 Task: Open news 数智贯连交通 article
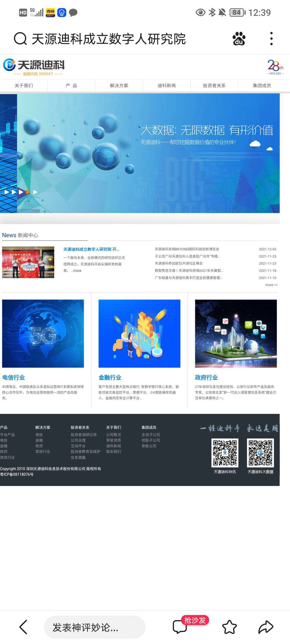click(189, 270)
